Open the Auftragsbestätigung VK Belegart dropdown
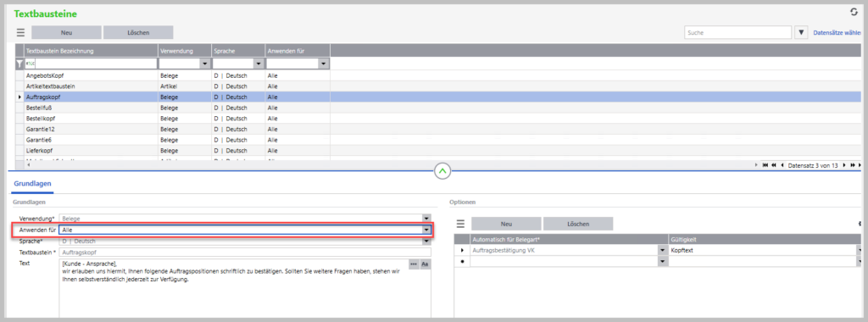This screenshot has height=322, width=868. pyautogui.click(x=663, y=251)
